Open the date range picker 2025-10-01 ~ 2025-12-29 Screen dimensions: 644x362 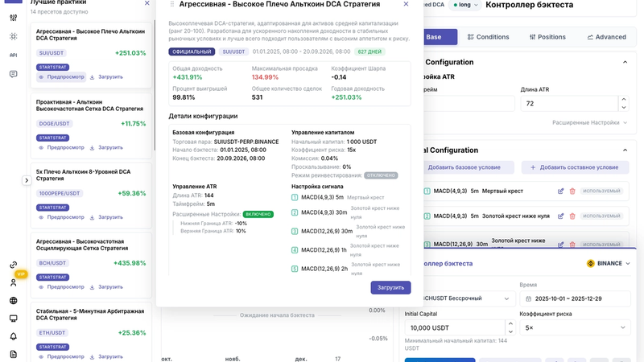[x=575, y=298]
